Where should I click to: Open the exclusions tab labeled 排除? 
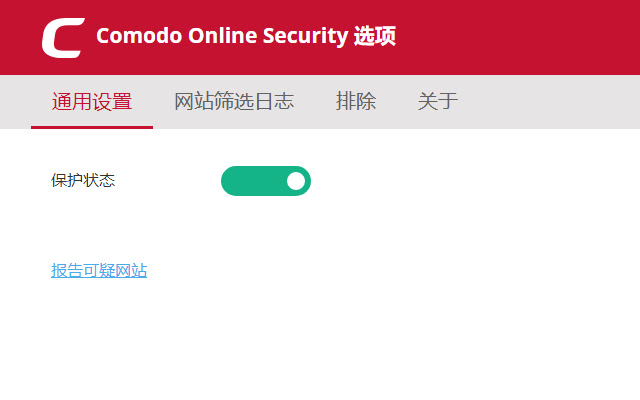[356, 101]
